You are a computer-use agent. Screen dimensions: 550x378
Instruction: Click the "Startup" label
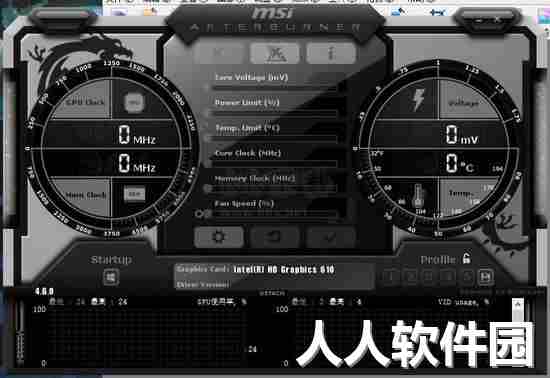111,260
